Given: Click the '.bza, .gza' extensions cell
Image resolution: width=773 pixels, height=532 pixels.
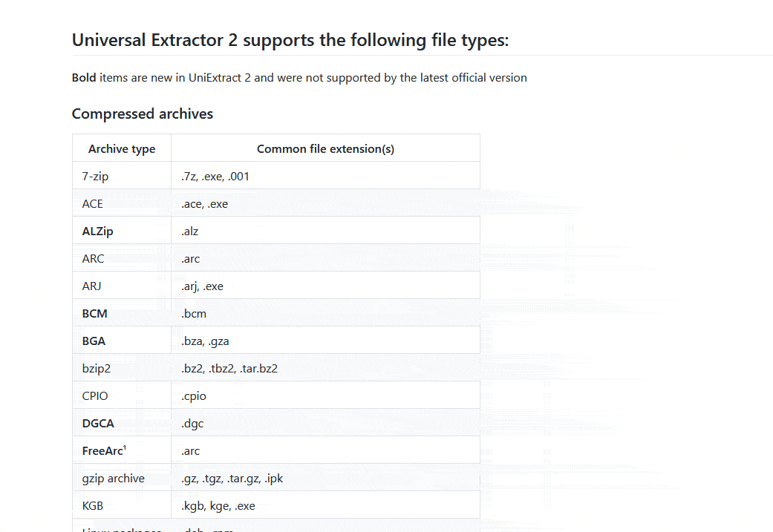Looking at the screenshot, I should coord(325,341).
